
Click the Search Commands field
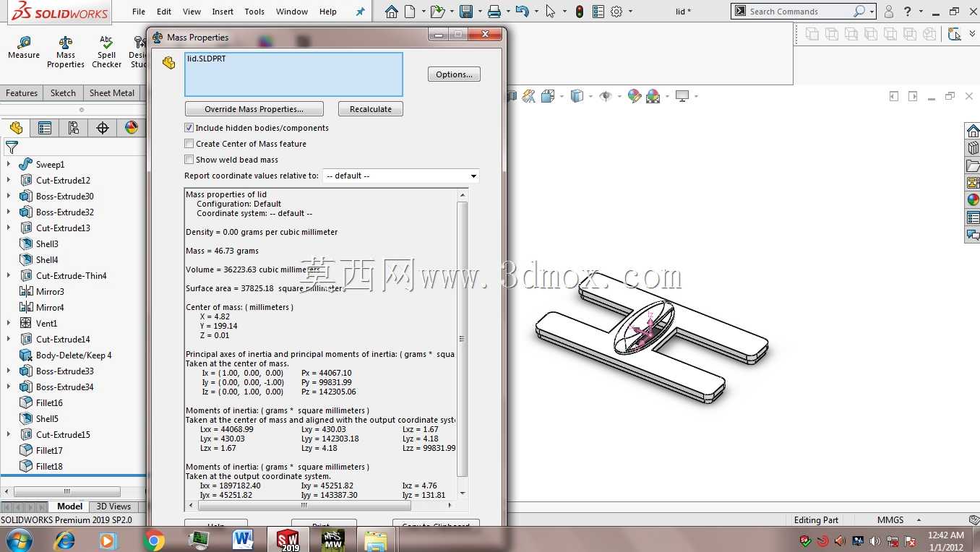pos(799,12)
